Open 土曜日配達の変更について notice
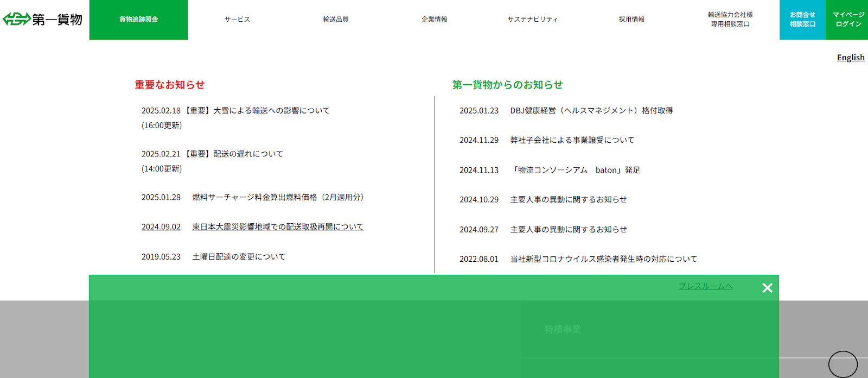This screenshot has height=378, width=868. [x=213, y=257]
